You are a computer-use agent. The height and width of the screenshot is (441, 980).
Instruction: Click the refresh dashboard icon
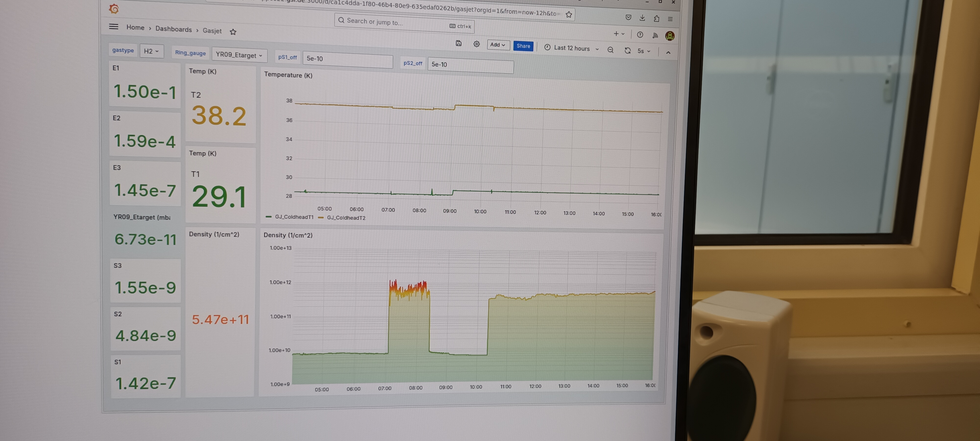tap(627, 51)
